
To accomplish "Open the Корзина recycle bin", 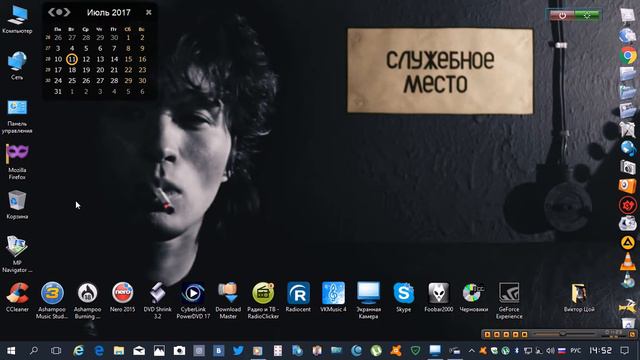I will [17, 205].
